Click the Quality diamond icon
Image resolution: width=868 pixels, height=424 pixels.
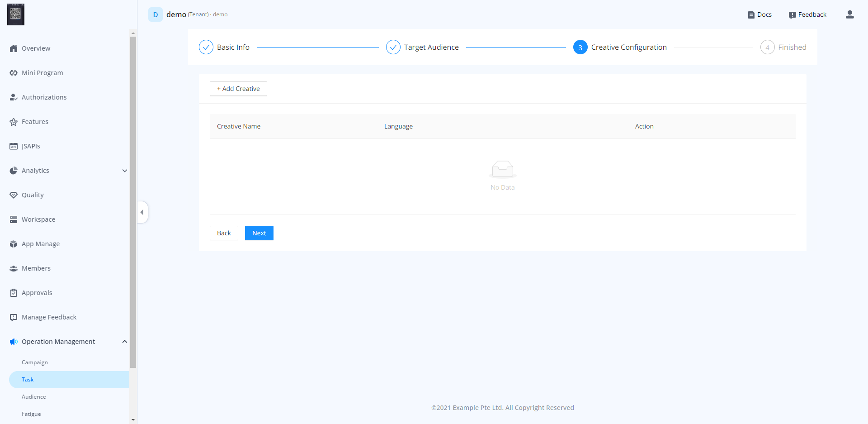(x=14, y=195)
